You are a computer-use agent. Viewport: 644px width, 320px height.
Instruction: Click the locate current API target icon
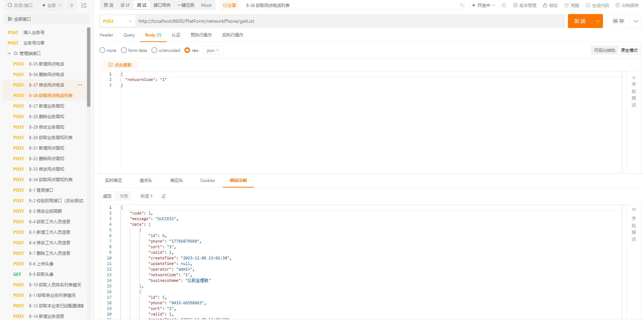click(72, 5)
